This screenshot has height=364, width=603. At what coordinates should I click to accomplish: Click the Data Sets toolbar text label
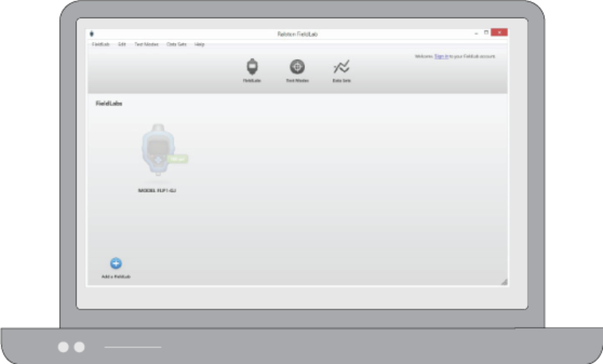[x=342, y=80]
